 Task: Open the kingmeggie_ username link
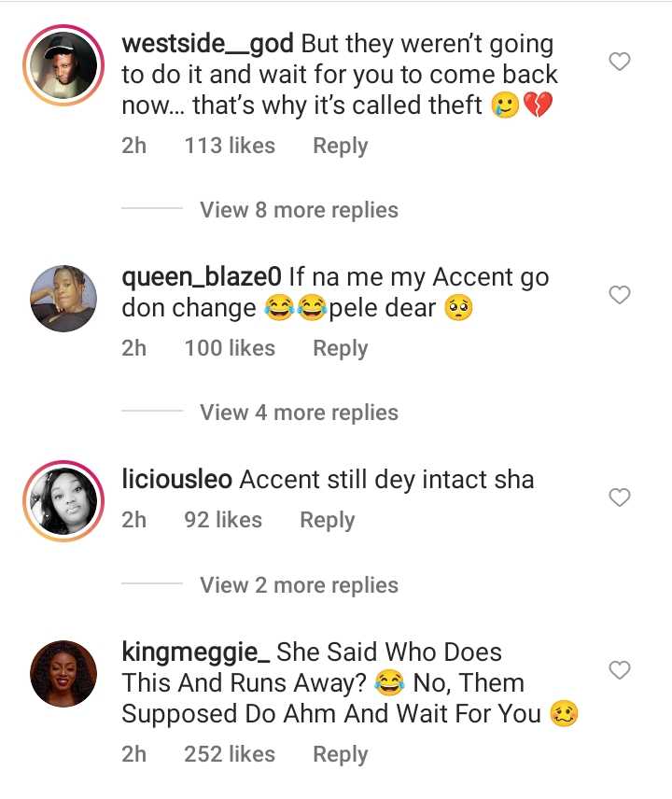coord(196,652)
